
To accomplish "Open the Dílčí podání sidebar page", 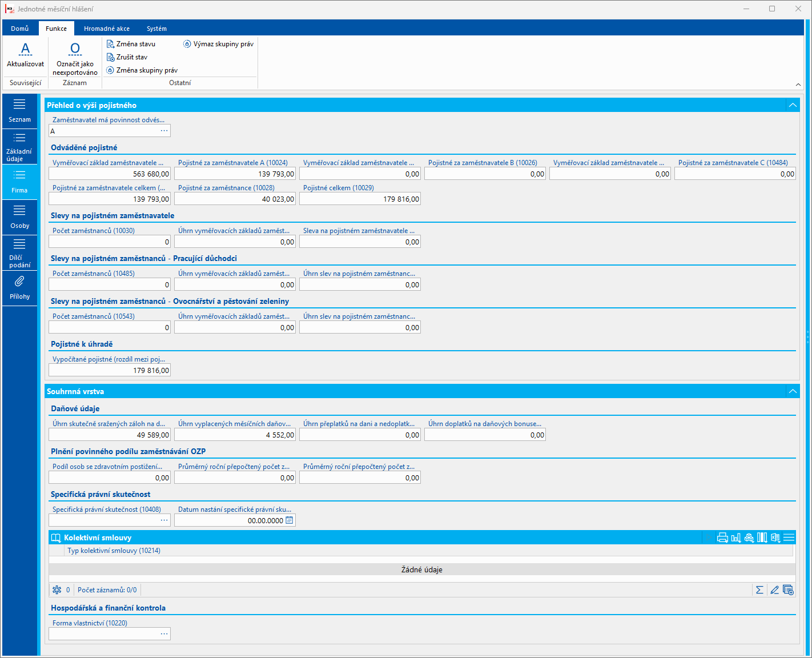I will tap(19, 252).
